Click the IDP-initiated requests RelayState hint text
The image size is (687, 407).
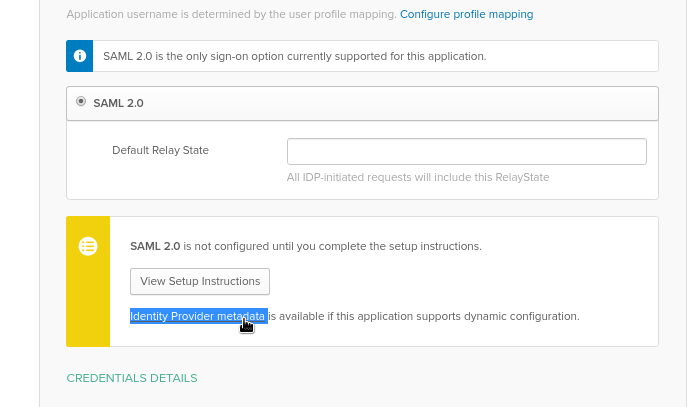click(418, 177)
